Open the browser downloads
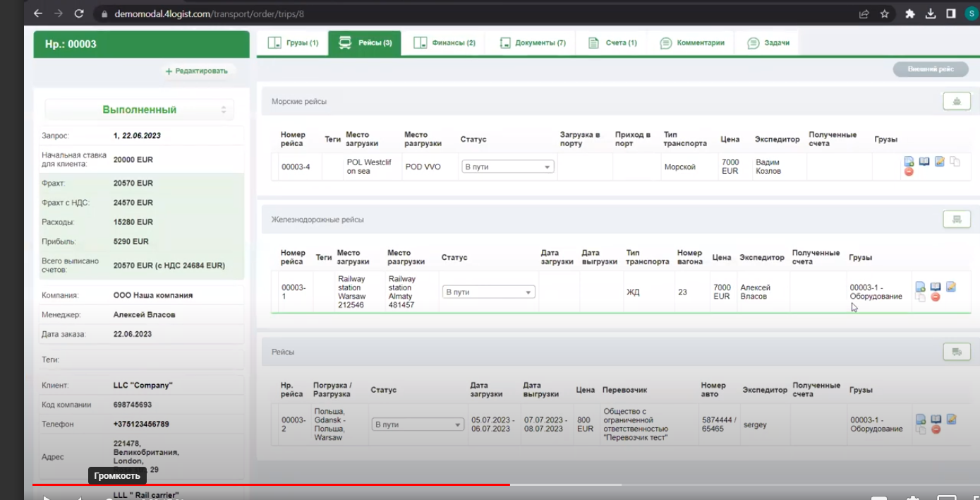Image resolution: width=980 pixels, height=500 pixels. pyautogui.click(x=931, y=13)
